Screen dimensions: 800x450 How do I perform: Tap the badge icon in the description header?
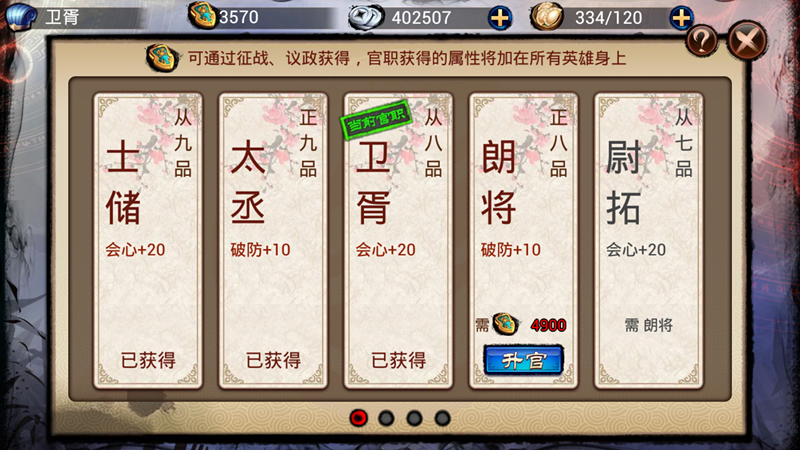[162, 57]
